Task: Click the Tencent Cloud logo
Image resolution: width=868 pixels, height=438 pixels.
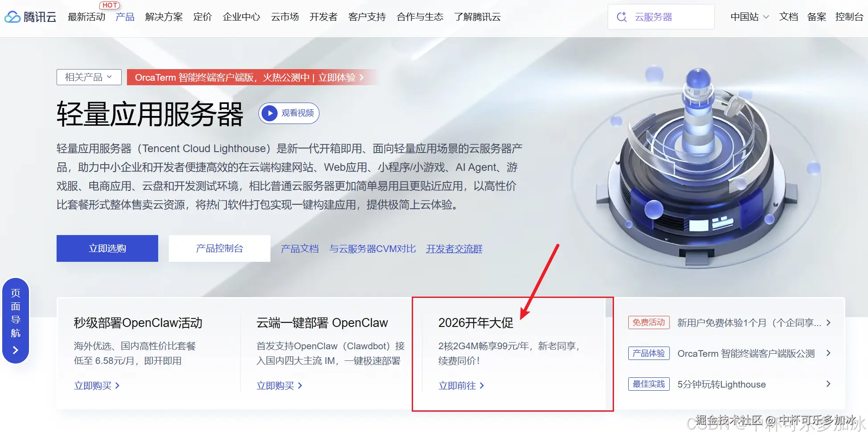Action: coord(29,17)
